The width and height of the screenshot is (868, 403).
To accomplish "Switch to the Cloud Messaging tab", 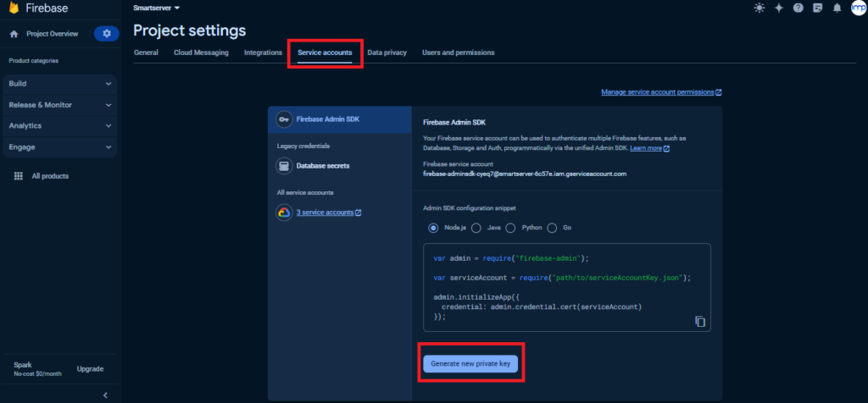I will (x=201, y=52).
